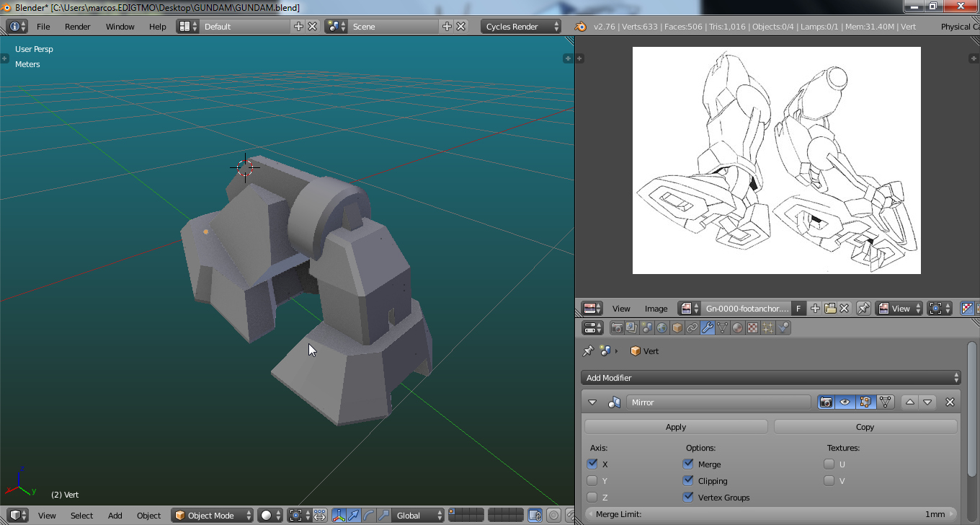Open the Render properties tab (camera icon)
This screenshot has width=980, height=525.
pyautogui.click(x=617, y=328)
